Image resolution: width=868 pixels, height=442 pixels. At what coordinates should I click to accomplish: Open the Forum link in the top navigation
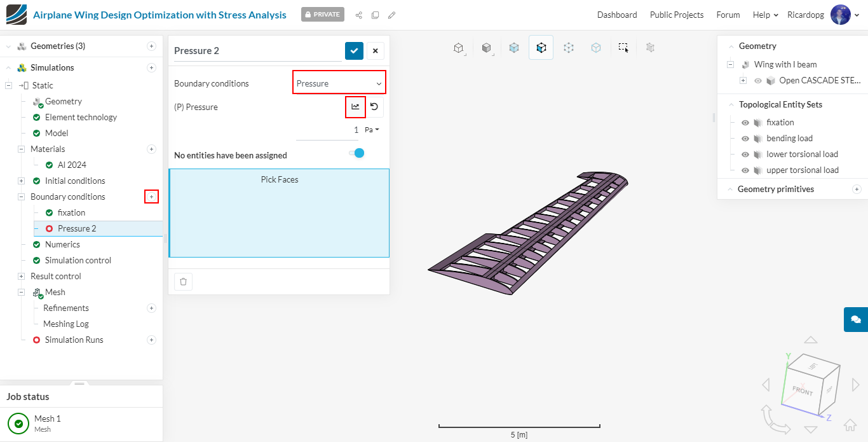tap(728, 15)
